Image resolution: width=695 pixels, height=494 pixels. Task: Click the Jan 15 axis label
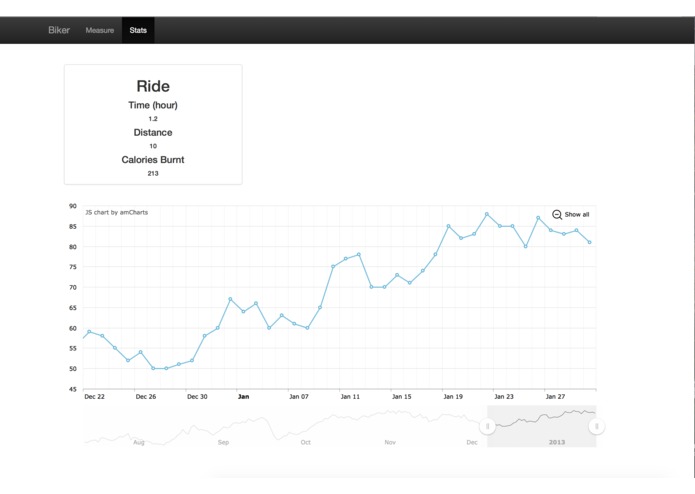click(402, 397)
